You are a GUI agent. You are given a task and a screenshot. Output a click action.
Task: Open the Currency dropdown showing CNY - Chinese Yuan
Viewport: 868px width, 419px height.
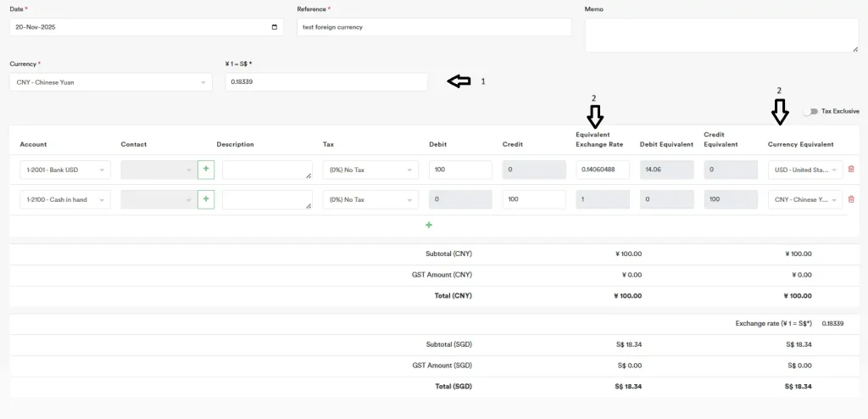point(110,82)
